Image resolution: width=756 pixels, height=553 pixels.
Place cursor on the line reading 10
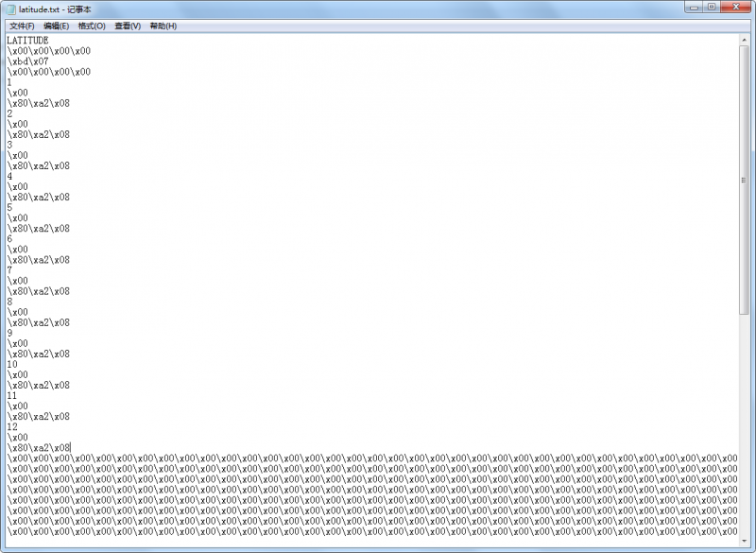[12, 364]
